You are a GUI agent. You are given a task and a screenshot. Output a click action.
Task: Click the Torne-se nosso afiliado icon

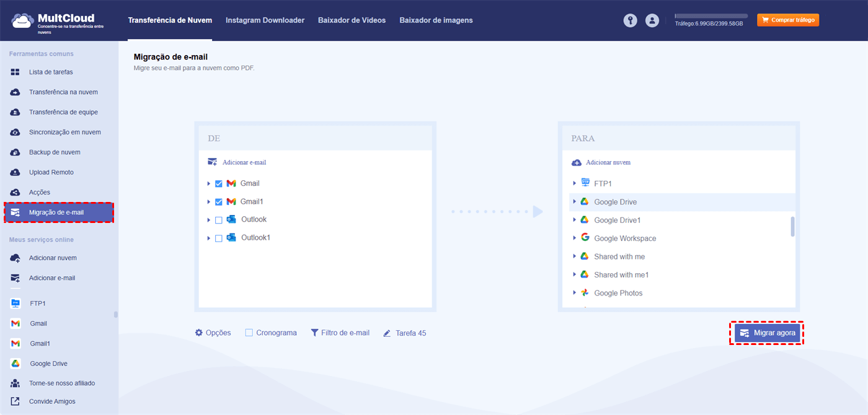click(x=15, y=383)
